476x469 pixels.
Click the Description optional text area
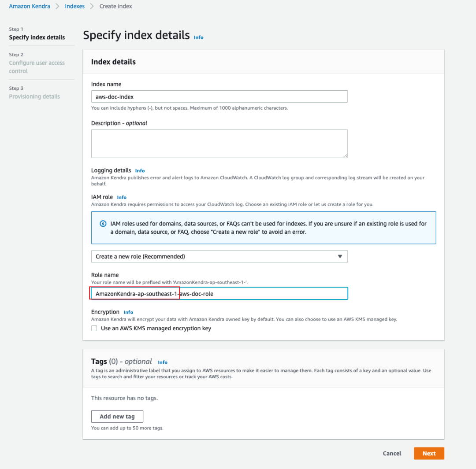[x=219, y=144]
